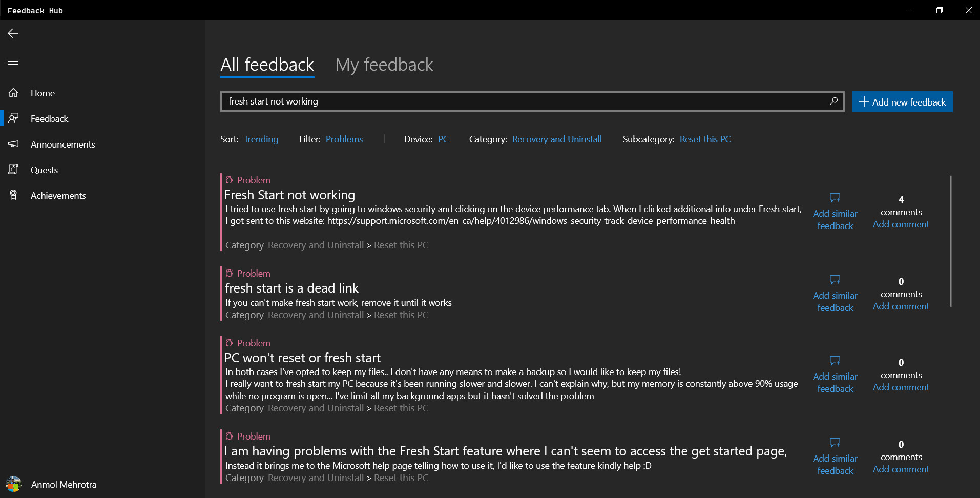Click the search field with fresh start query
Image resolution: width=980 pixels, height=498 pixels.
tap(532, 101)
